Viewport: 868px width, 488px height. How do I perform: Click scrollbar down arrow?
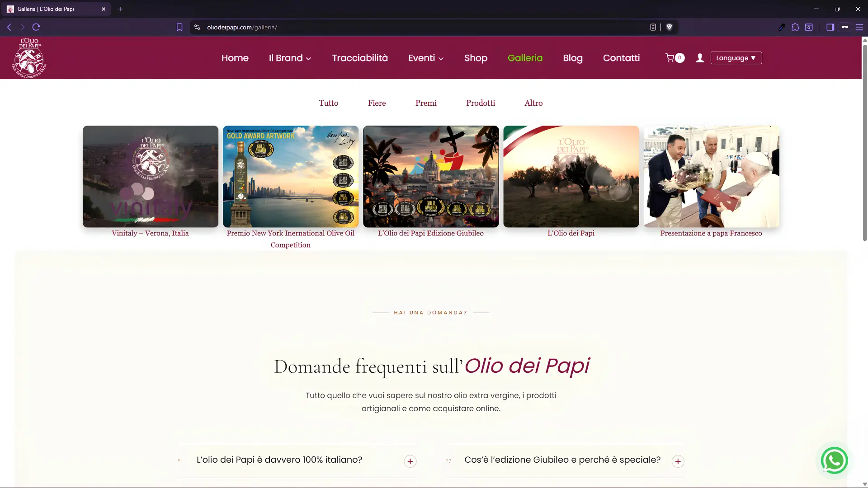point(865,484)
